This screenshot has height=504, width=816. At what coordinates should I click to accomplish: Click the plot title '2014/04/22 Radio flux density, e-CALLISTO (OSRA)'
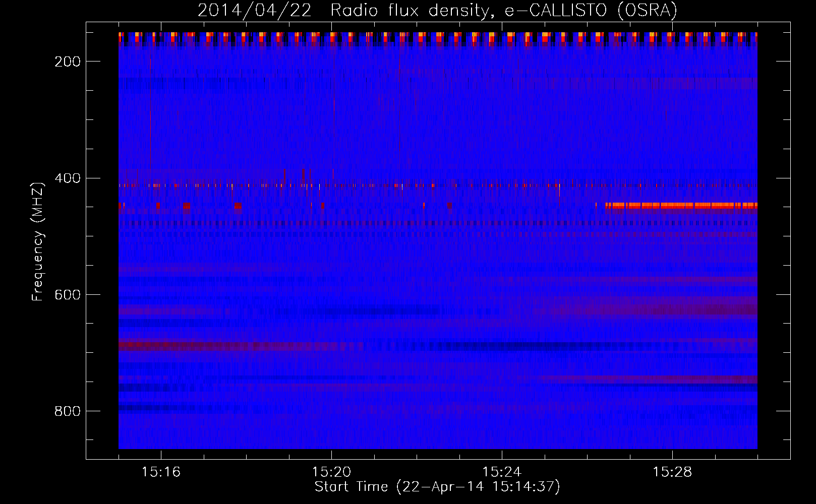pyautogui.click(x=437, y=10)
